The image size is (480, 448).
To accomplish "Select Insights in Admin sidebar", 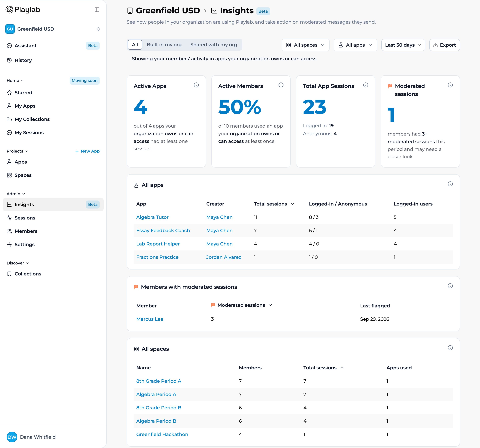I will coord(53,205).
